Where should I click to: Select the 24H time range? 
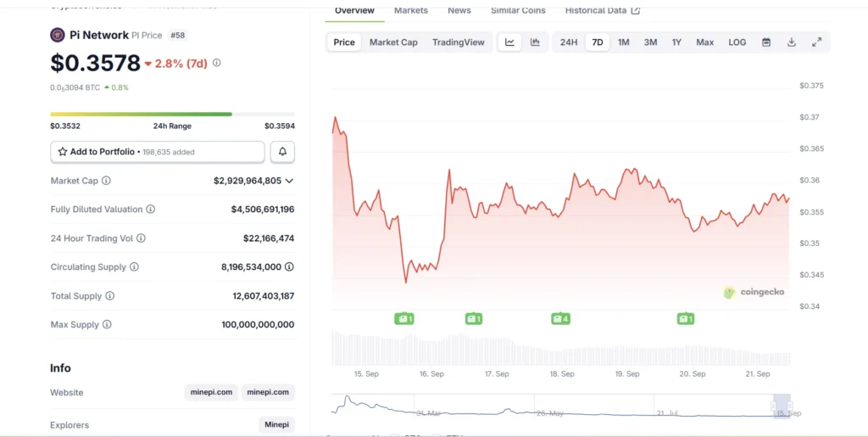[569, 42]
